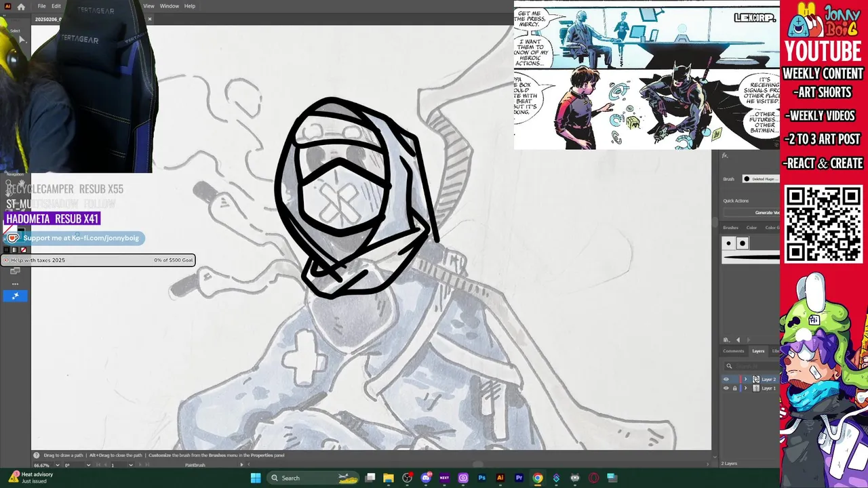Image resolution: width=868 pixels, height=488 pixels.
Task: Click the fx effects icon
Action: [x=725, y=156]
